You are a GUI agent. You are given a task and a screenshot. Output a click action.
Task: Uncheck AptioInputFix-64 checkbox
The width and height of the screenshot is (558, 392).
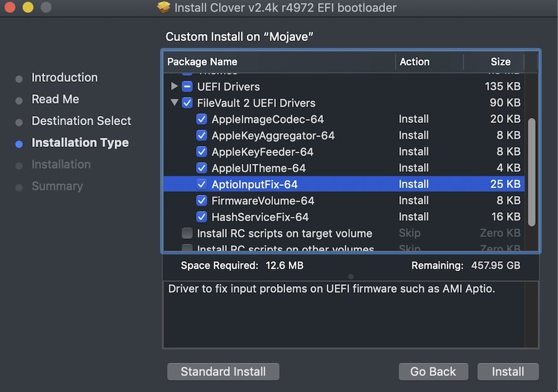(201, 184)
